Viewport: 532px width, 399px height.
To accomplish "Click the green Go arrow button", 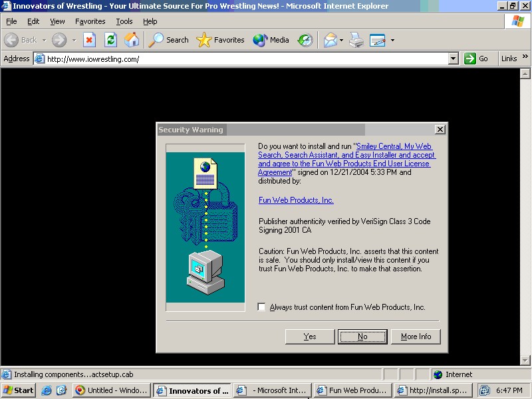I will pos(470,59).
